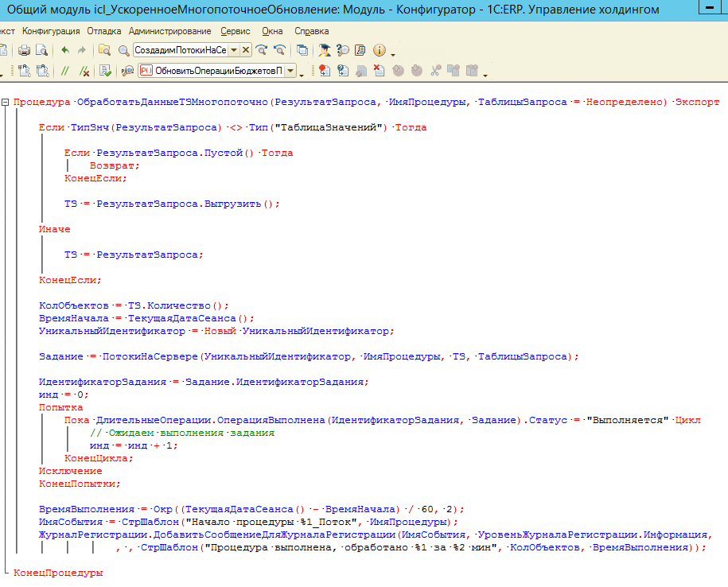Image resolution: width=728 pixels, height=587 pixels.
Task: Click the КонецЦикла; keyword
Action: click(x=99, y=458)
